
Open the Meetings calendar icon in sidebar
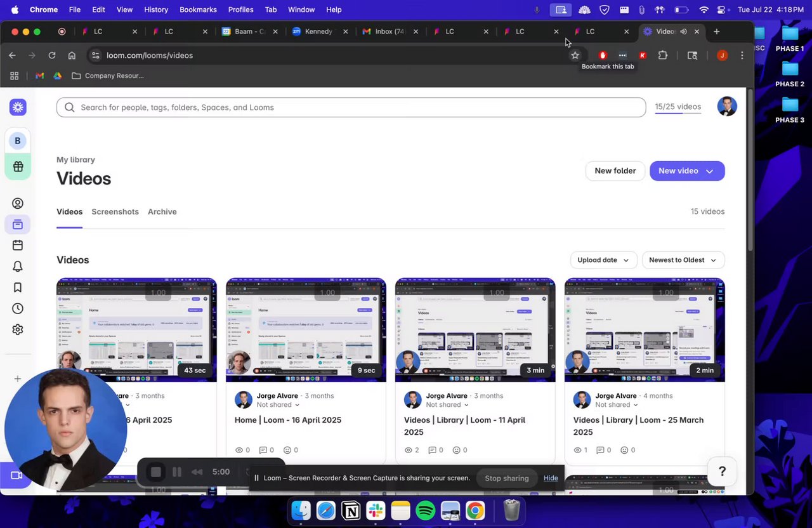coord(18,245)
